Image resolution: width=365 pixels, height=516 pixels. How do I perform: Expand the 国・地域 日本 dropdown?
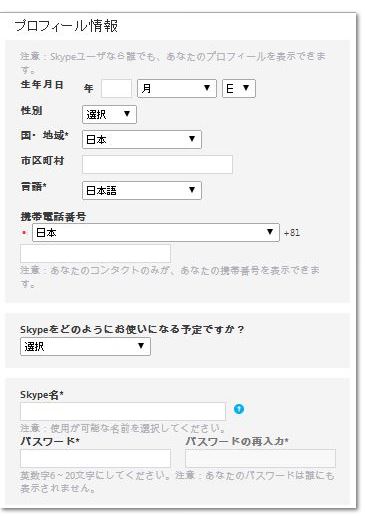pyautogui.click(x=142, y=139)
